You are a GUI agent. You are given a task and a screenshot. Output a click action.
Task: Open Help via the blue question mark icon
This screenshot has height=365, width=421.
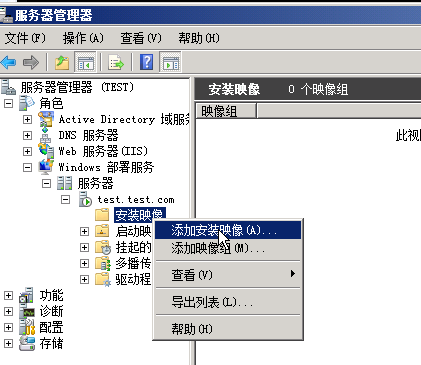147,62
